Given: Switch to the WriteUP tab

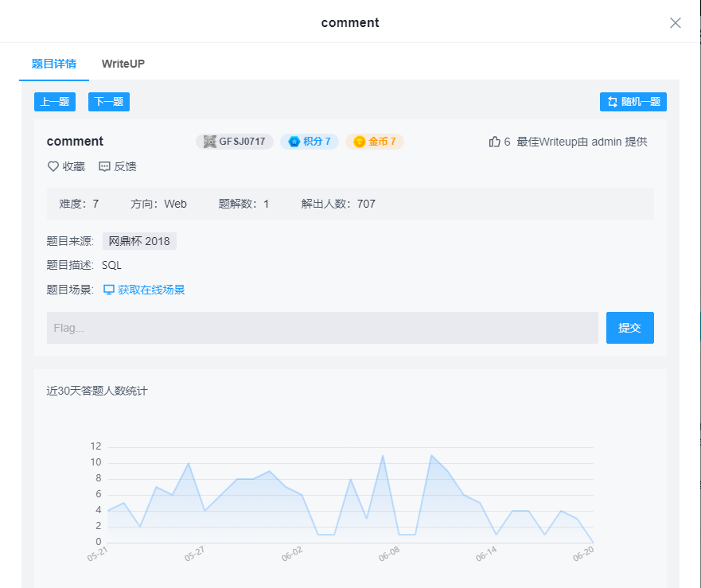Looking at the screenshot, I should pos(123,64).
